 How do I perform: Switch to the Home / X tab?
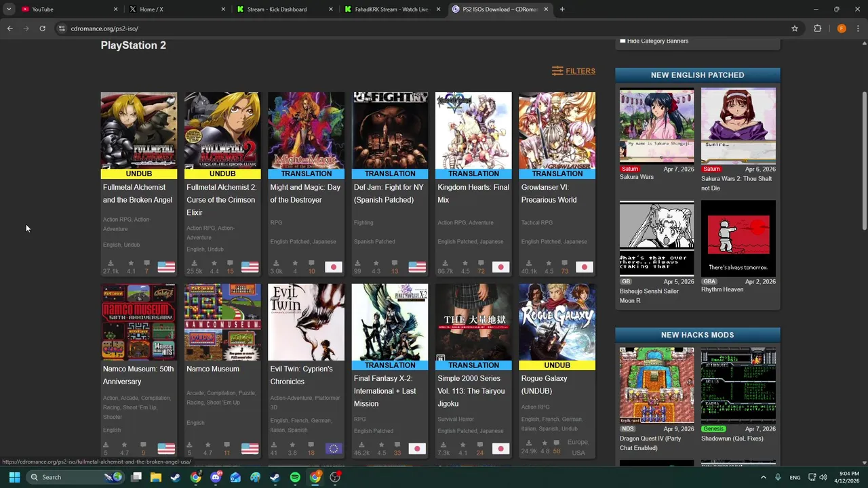point(178,9)
